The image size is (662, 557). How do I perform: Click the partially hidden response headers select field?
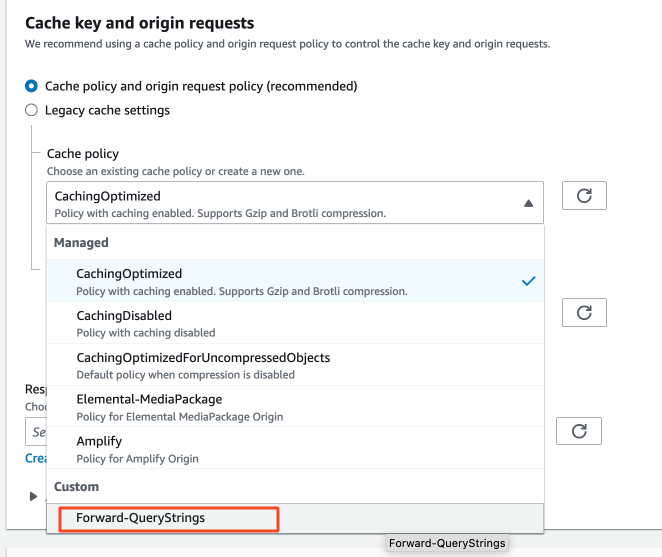click(x=36, y=432)
